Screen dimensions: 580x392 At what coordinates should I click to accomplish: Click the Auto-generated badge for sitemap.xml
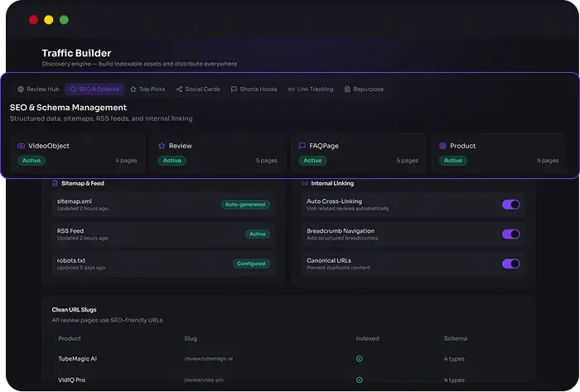pos(245,205)
